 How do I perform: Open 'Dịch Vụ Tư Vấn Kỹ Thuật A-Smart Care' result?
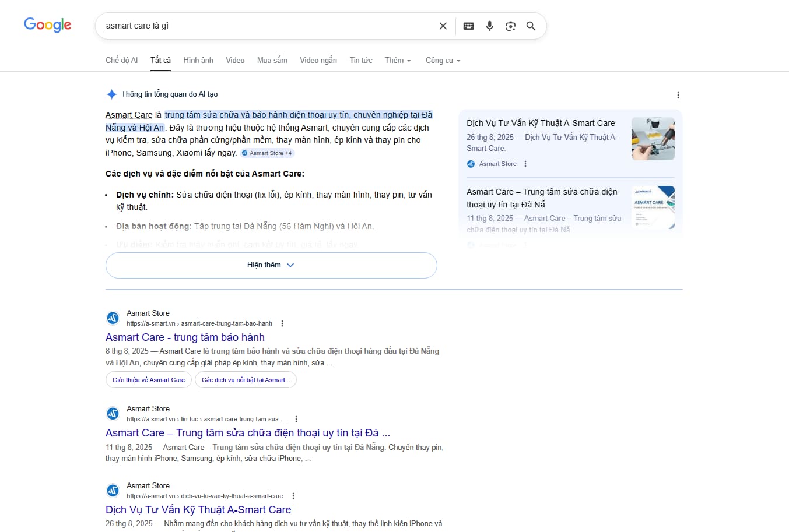point(198,510)
